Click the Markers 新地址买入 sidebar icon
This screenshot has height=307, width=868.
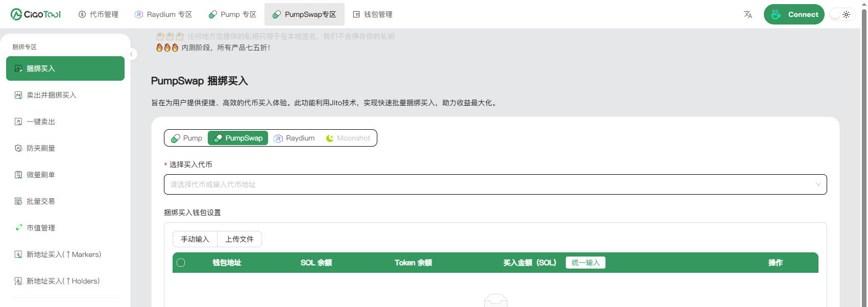point(18,254)
